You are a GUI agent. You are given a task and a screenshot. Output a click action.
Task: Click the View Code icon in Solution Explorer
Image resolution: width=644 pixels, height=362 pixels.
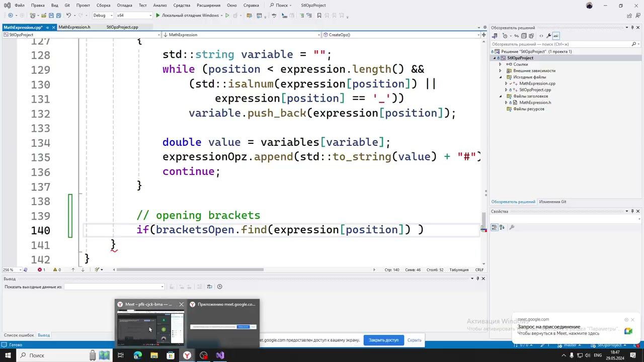pyautogui.click(x=541, y=36)
